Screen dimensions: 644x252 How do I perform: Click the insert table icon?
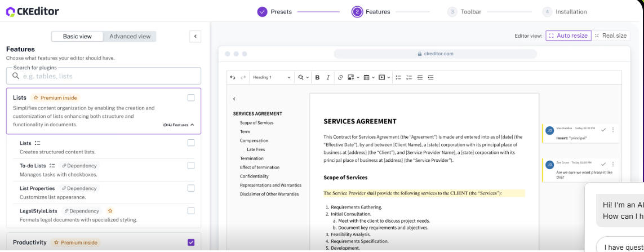pyautogui.click(x=368, y=77)
